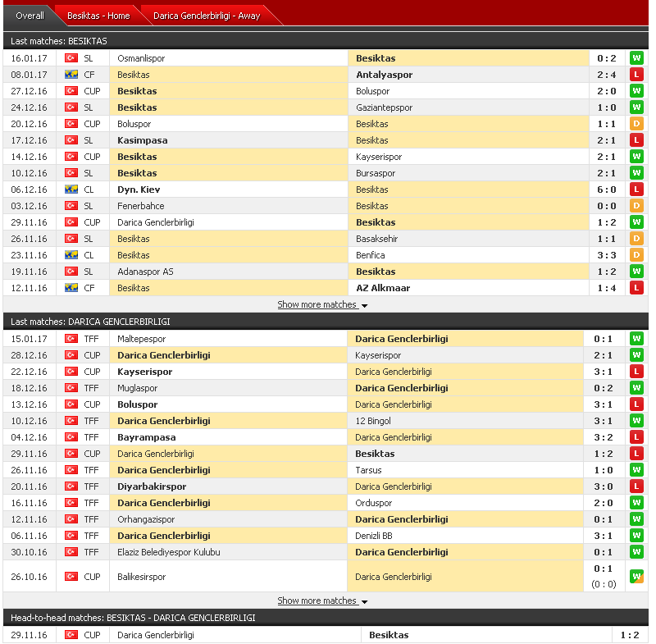Click the L result icon on Dyn. Kiev row
The width and height of the screenshot is (656, 644).
pos(636,190)
